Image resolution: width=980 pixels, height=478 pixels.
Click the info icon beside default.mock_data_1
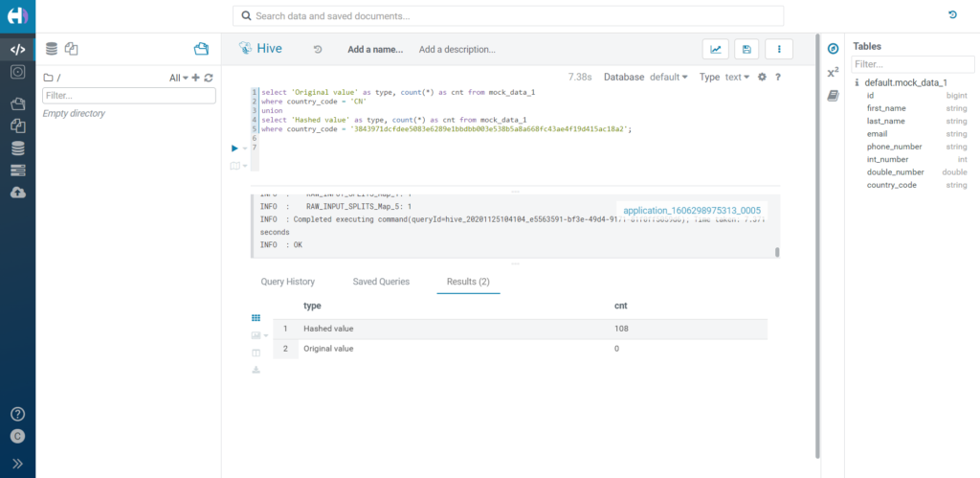857,82
